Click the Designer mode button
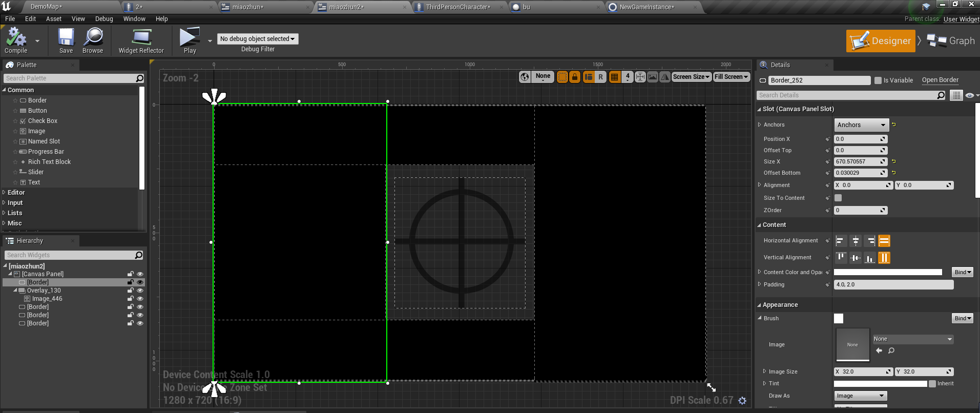Image resolution: width=980 pixels, height=413 pixels. click(881, 41)
